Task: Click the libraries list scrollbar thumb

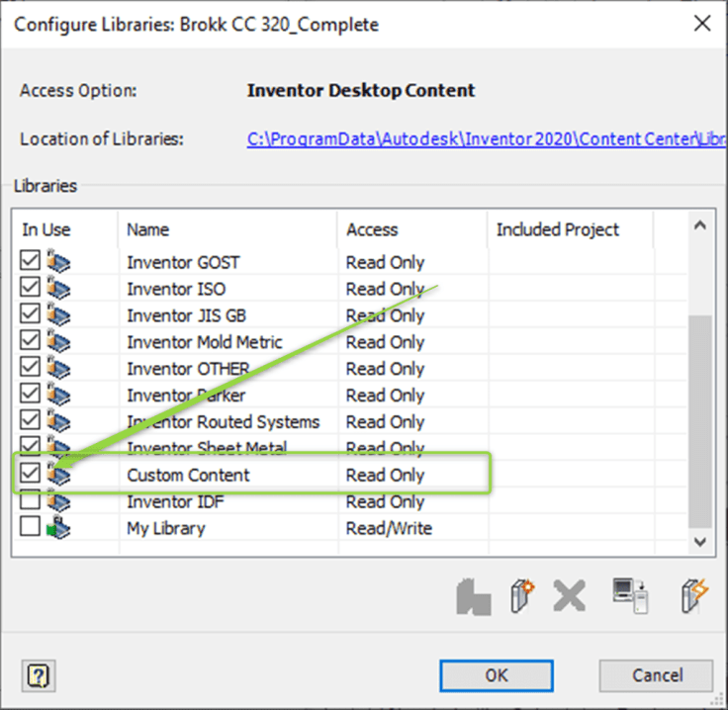Action: coord(700,421)
